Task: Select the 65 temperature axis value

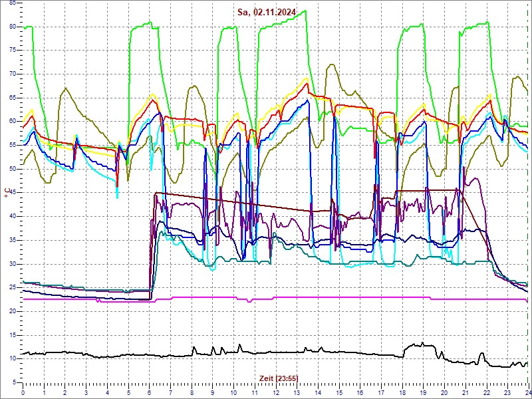Action: coord(12,98)
